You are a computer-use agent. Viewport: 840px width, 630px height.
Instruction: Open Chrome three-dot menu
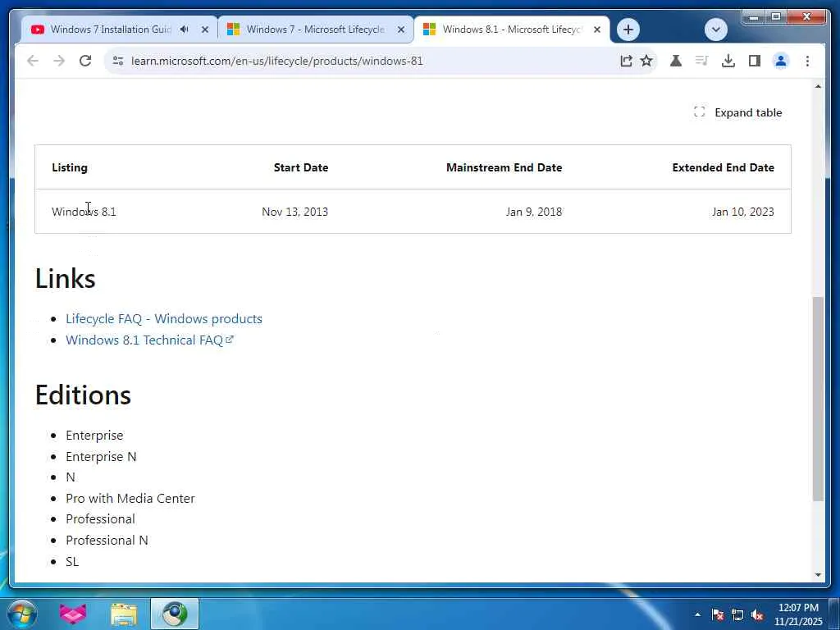[x=807, y=61]
